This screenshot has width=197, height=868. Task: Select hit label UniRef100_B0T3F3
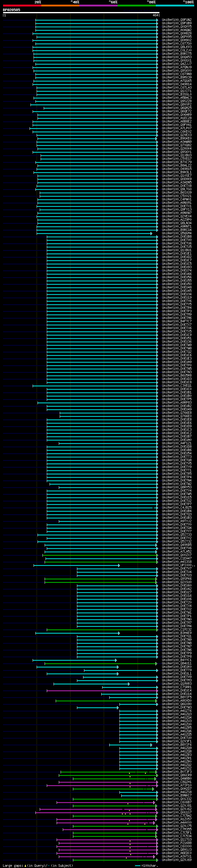[x=177, y=772]
